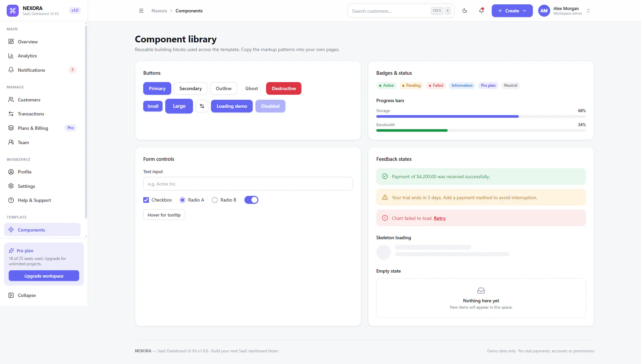Image resolution: width=641 pixels, height=364 pixels.
Task: Click the Retry link
Action: pos(440,218)
